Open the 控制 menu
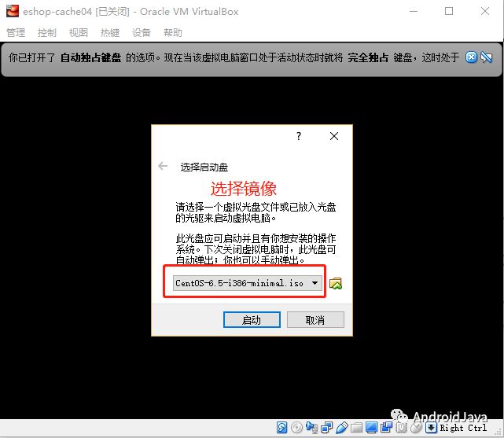 point(47,32)
